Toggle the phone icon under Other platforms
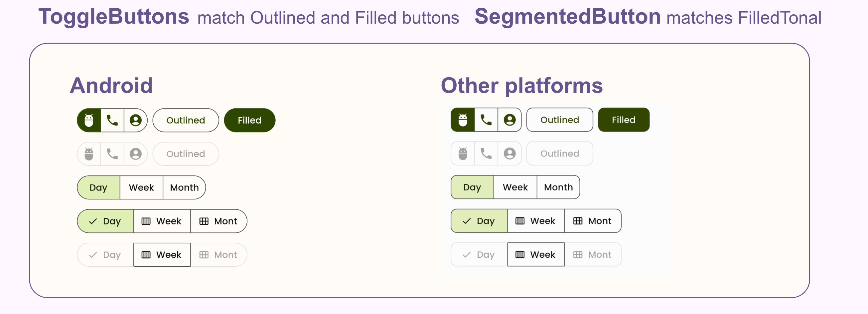Image resolution: width=868 pixels, height=314 pixels. [x=486, y=120]
